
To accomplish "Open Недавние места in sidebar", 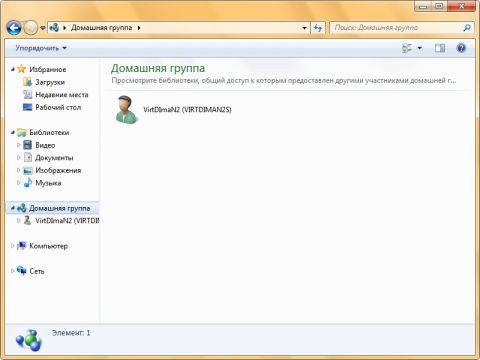I will (62, 95).
